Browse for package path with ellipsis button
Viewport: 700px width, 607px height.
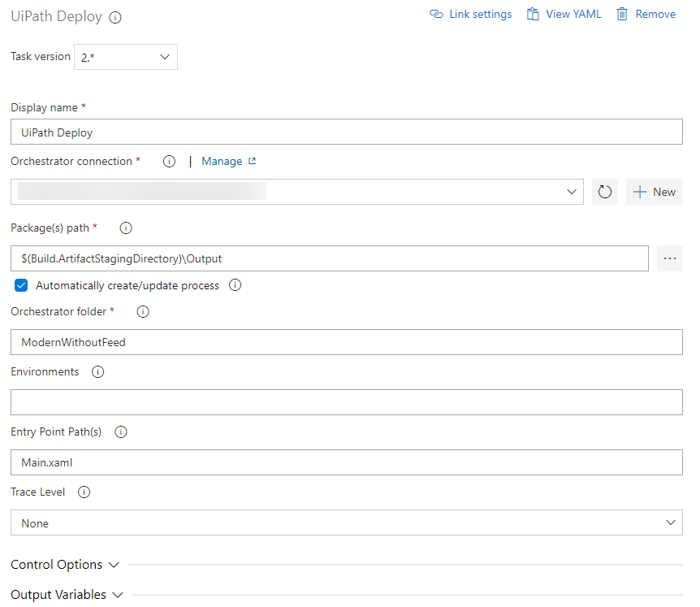[x=670, y=258]
